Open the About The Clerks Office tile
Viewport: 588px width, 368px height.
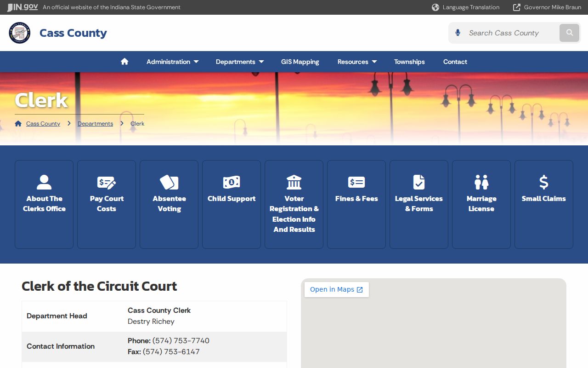tap(44, 204)
